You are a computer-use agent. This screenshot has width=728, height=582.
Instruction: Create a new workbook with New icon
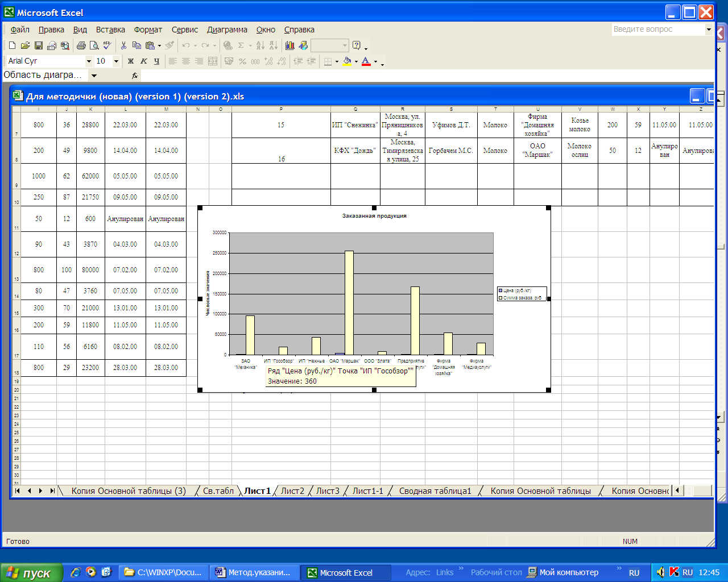click(13, 45)
